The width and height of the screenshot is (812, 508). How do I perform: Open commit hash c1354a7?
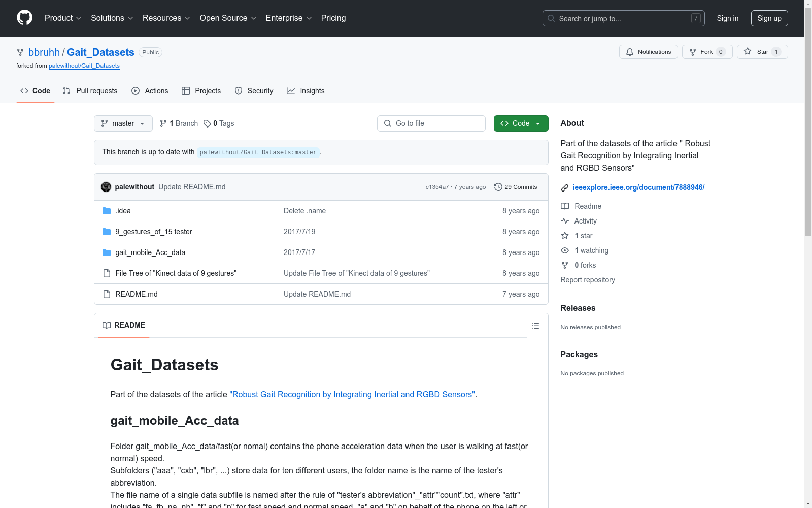coord(437,187)
